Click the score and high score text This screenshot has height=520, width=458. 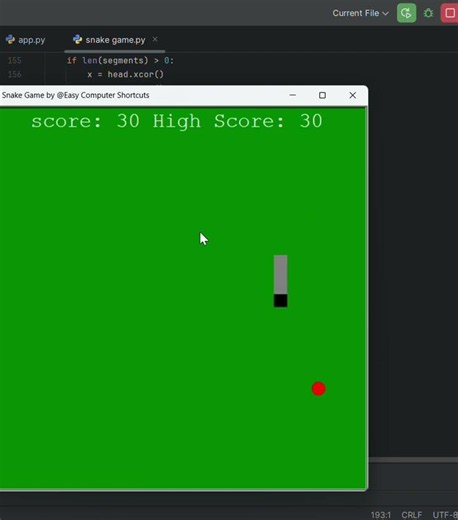click(177, 121)
